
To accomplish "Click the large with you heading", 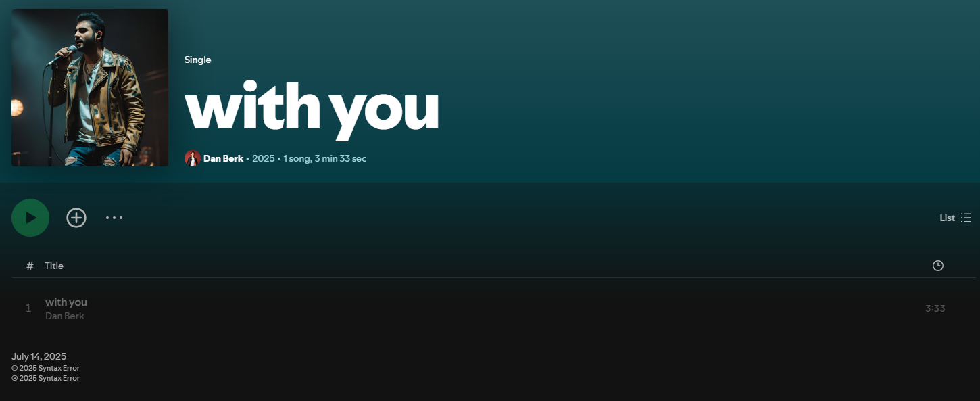I will point(312,108).
